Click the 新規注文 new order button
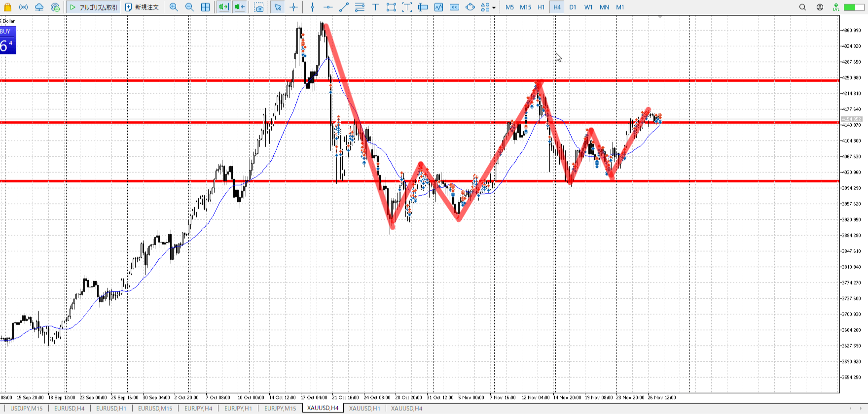The height and width of the screenshot is (414, 868). (x=142, y=7)
